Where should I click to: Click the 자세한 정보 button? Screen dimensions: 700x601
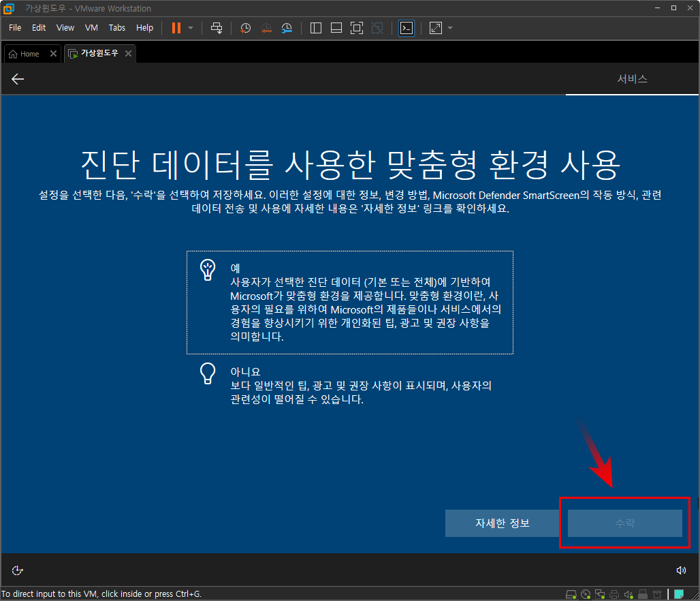click(503, 523)
